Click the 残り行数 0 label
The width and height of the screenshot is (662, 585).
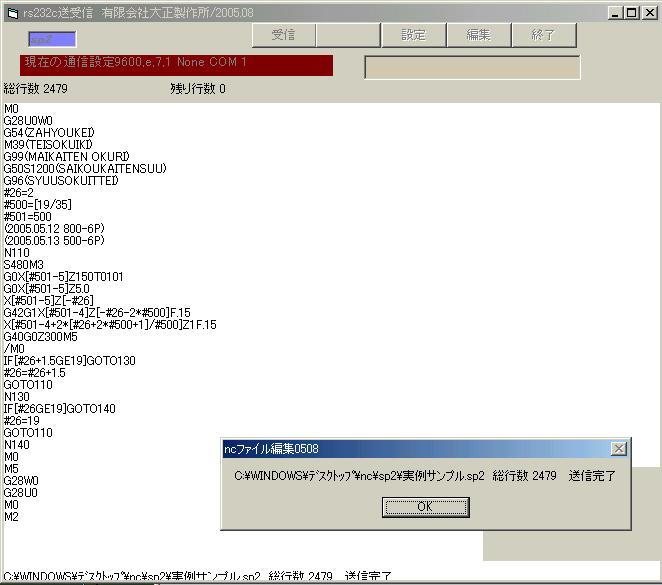(x=198, y=89)
